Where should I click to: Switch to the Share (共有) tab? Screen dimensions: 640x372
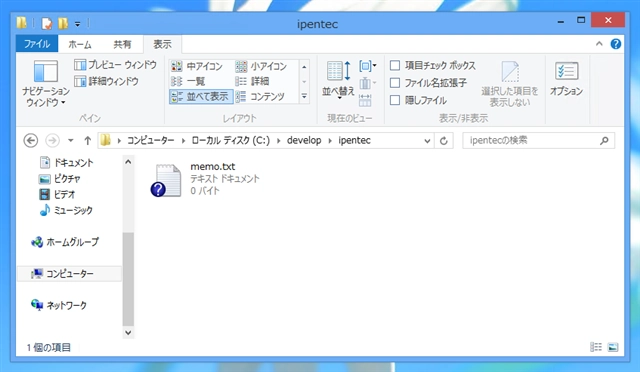tap(122, 45)
